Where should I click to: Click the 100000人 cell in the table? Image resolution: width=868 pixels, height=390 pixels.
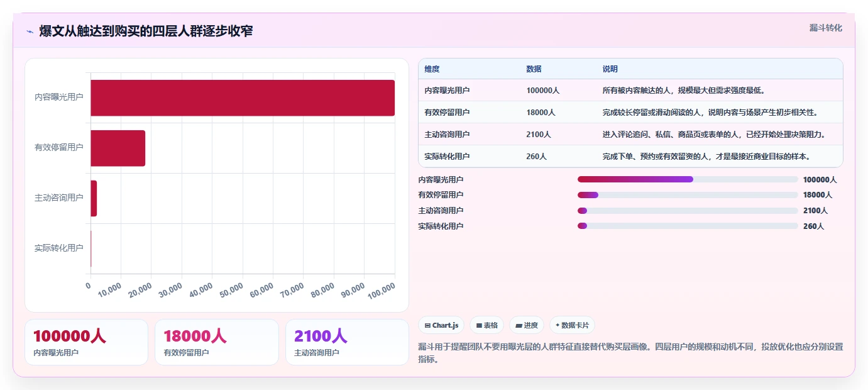coord(542,91)
